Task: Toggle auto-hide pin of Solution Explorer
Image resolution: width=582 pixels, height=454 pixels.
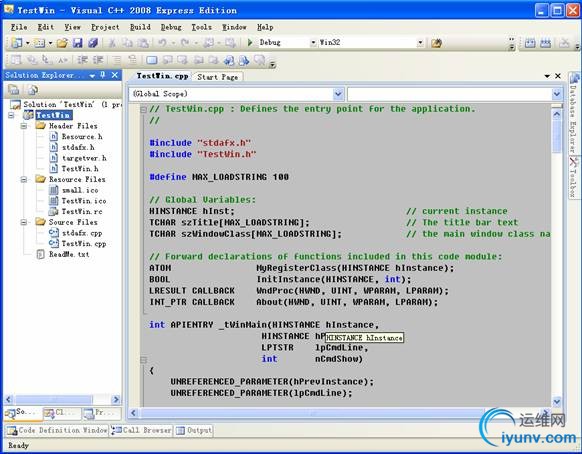Action: coord(103,75)
